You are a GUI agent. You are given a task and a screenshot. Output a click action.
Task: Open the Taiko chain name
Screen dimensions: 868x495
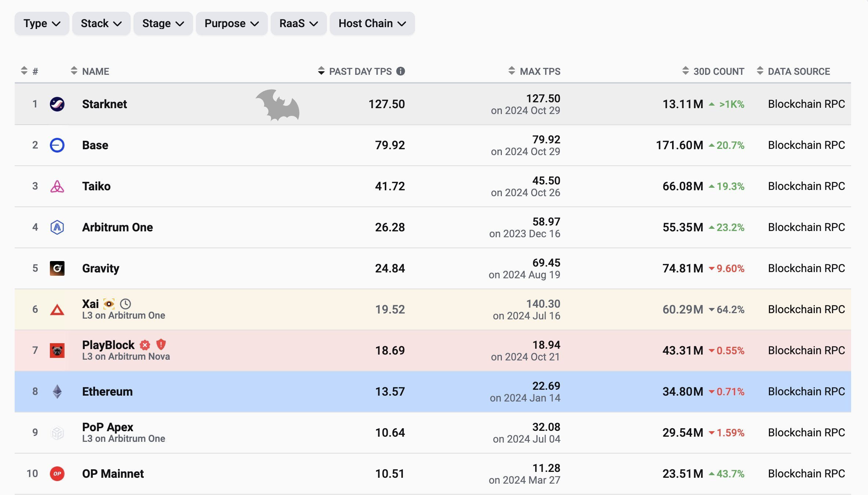click(x=96, y=186)
